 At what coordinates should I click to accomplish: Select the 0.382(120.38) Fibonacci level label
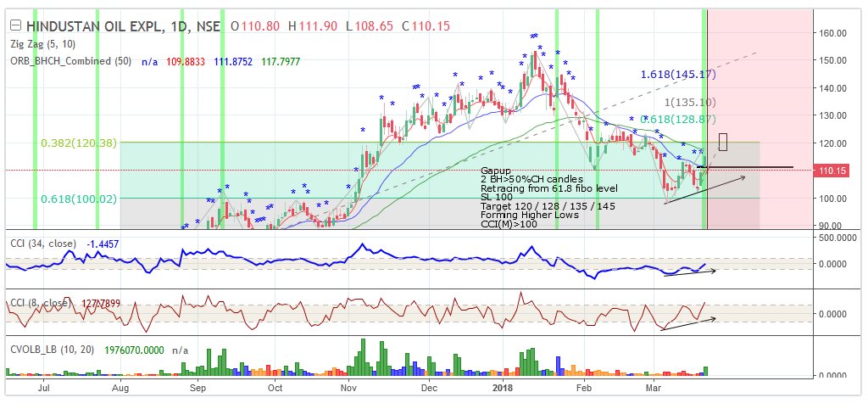78,143
